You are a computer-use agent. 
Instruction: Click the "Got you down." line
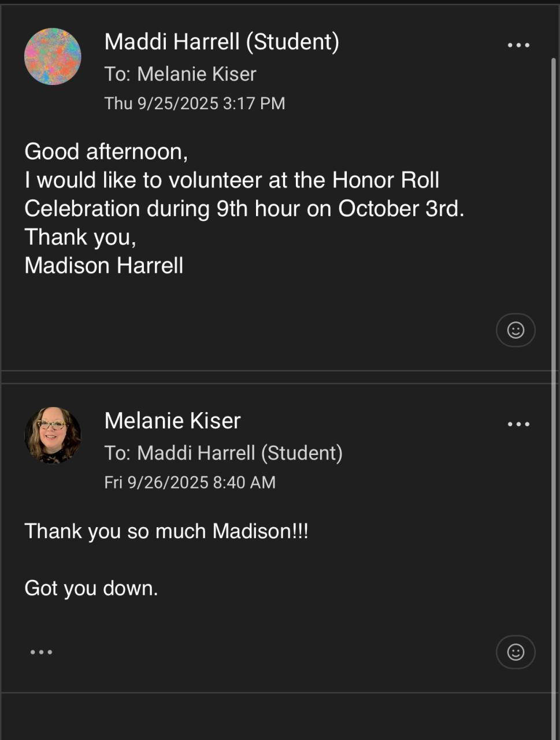click(x=91, y=589)
